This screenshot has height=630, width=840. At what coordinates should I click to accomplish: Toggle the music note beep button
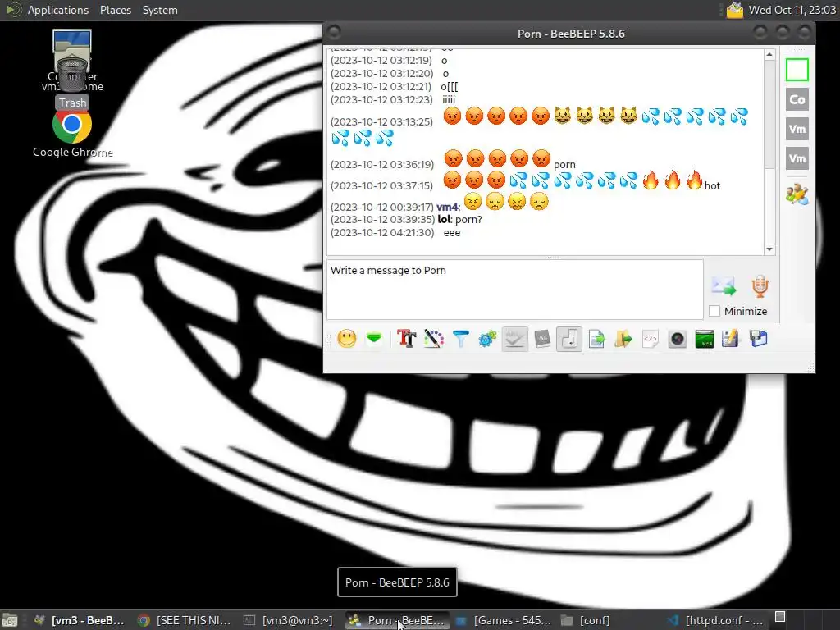tap(569, 339)
